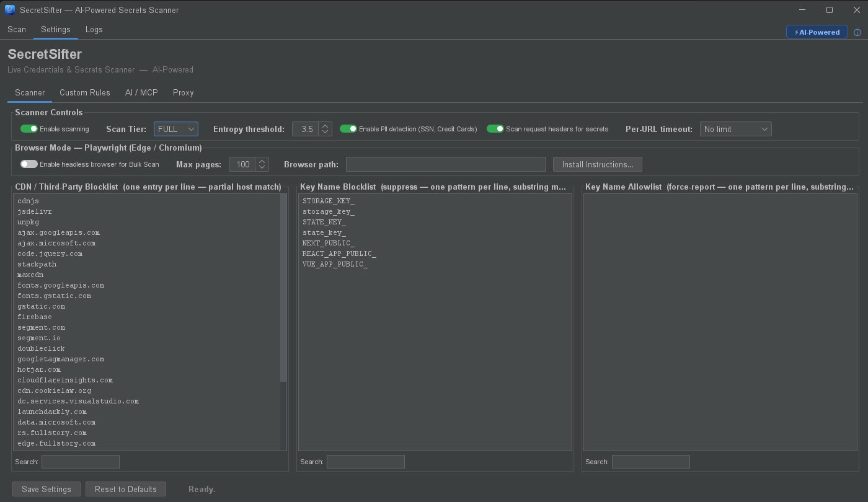Click the info icon beside AI-Powered badge
This screenshot has width=868, height=502.
(x=858, y=32)
